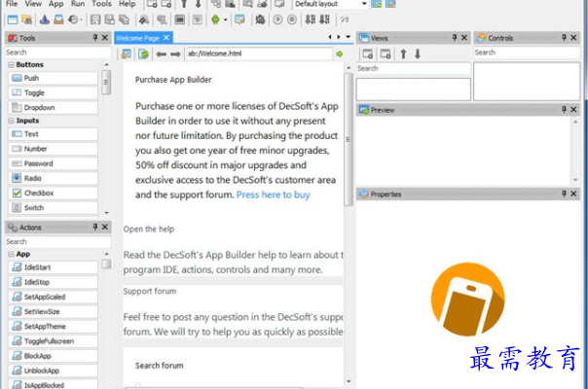The height and width of the screenshot is (389, 588).
Task: Click the second view icon in the Views panel
Action: click(386, 53)
